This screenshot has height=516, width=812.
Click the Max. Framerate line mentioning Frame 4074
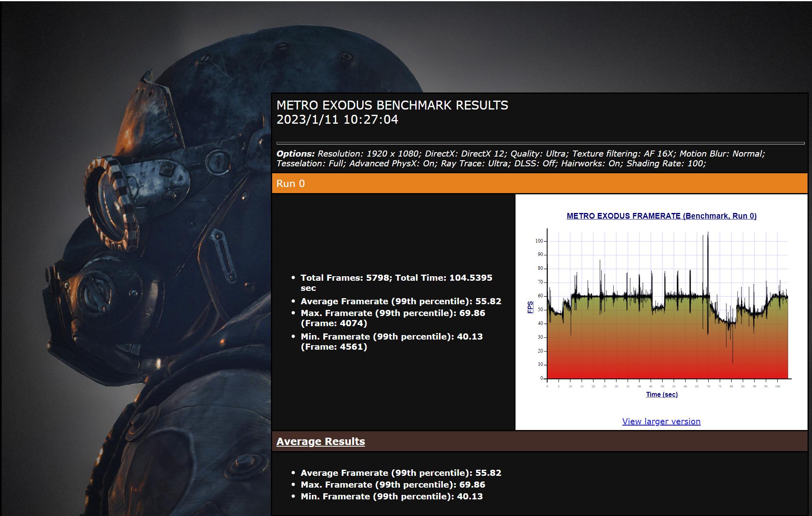(392, 313)
